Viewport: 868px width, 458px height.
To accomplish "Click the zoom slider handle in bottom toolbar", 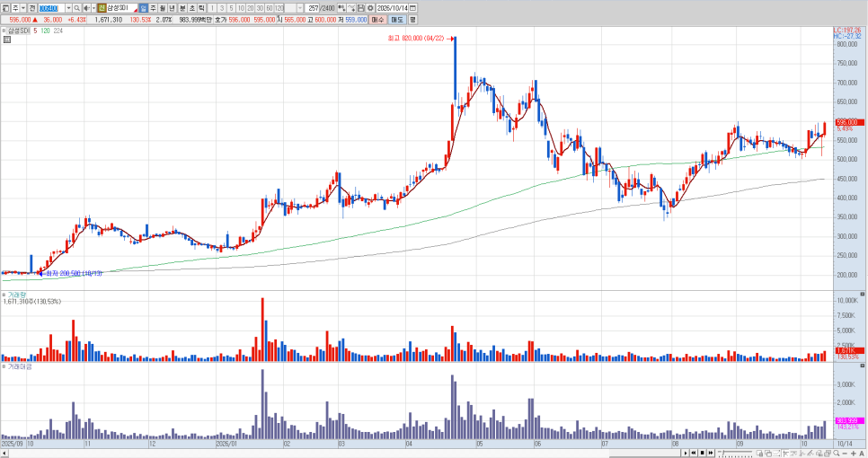I will pyautogui.click(x=723, y=453).
